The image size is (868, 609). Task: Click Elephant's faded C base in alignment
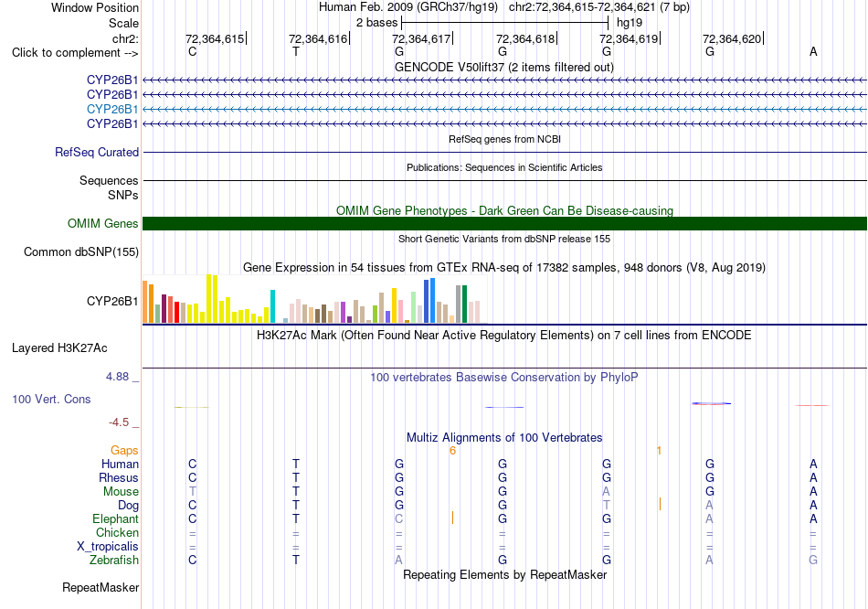coord(399,518)
